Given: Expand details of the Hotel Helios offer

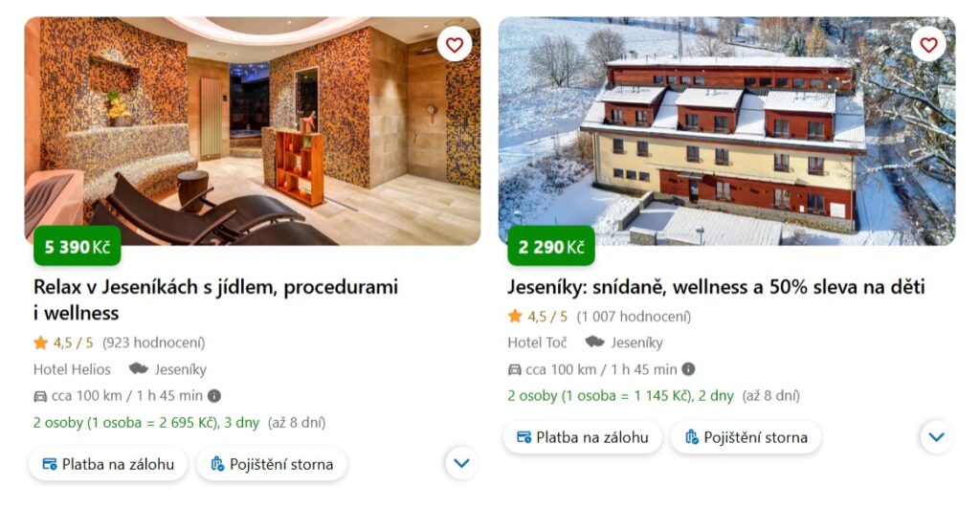Looking at the screenshot, I should (461, 463).
